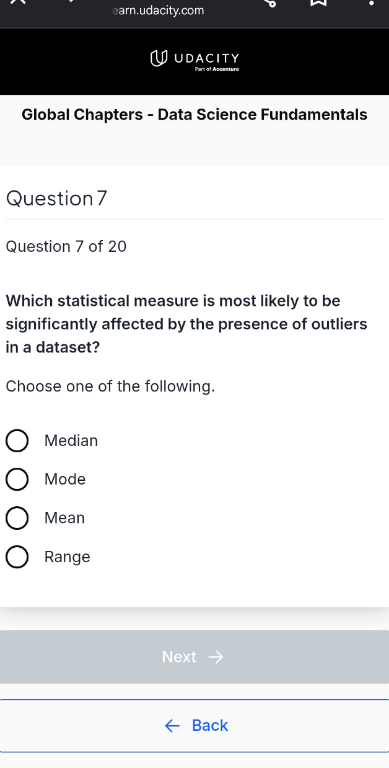Click the Next button
Viewport: 389px width, 768px height.
coord(194,657)
